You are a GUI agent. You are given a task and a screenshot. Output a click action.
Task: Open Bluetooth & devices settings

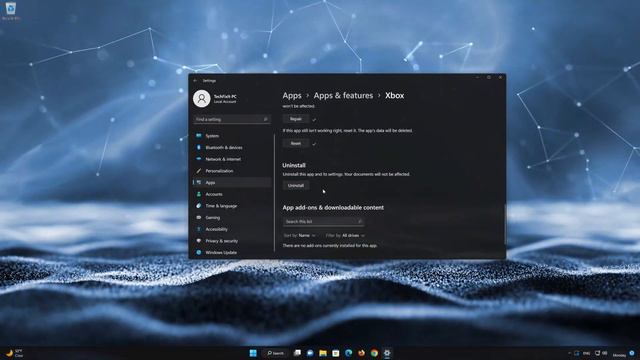click(x=232, y=147)
